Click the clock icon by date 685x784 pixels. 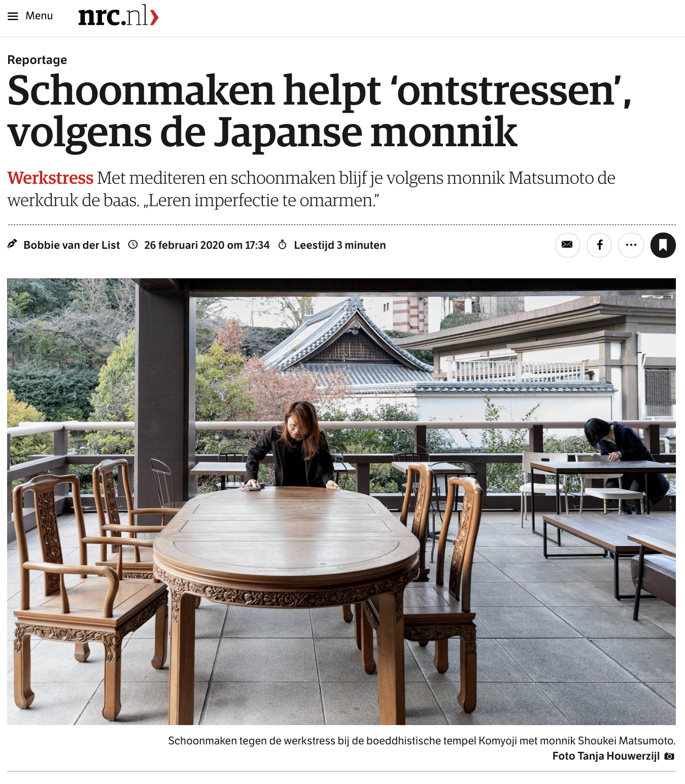point(133,245)
